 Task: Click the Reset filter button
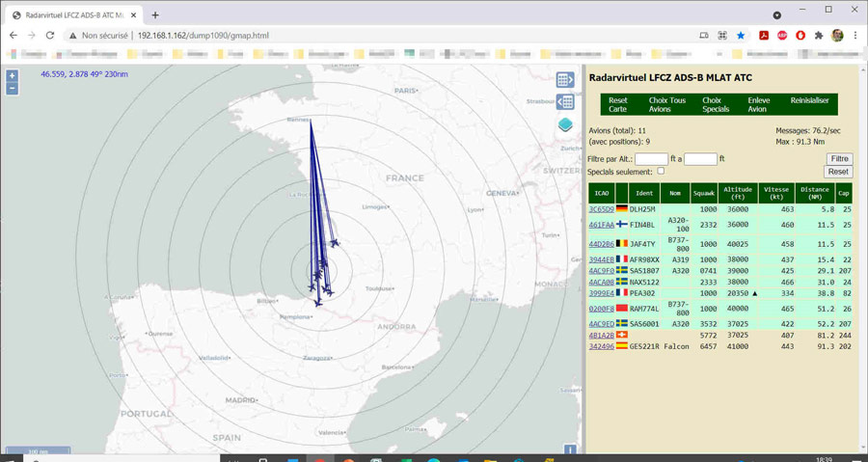pos(838,172)
